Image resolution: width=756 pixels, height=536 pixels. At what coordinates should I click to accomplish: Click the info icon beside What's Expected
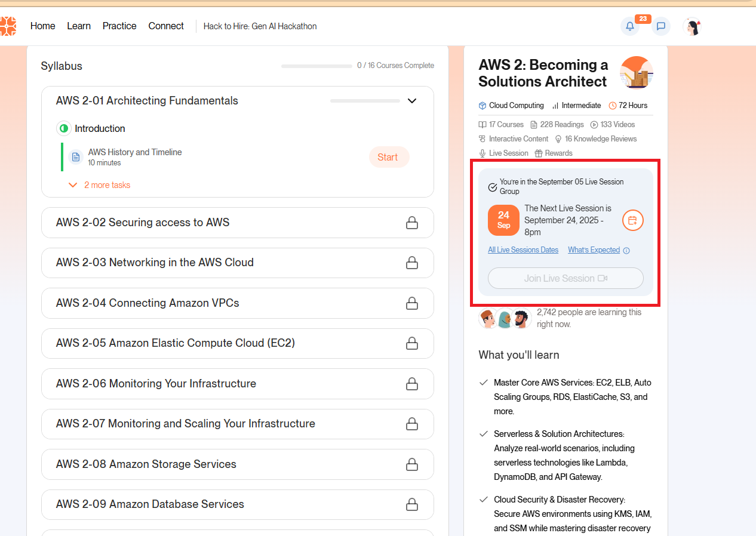[626, 251]
